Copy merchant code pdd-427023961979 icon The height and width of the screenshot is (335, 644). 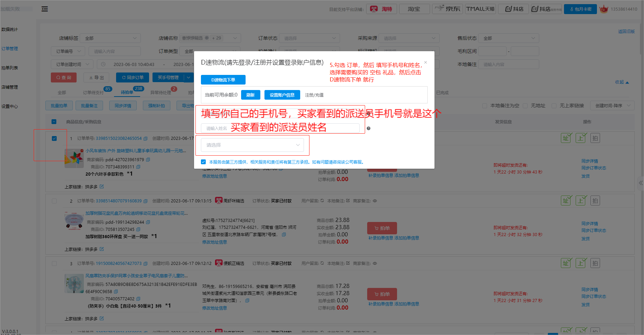click(x=148, y=159)
